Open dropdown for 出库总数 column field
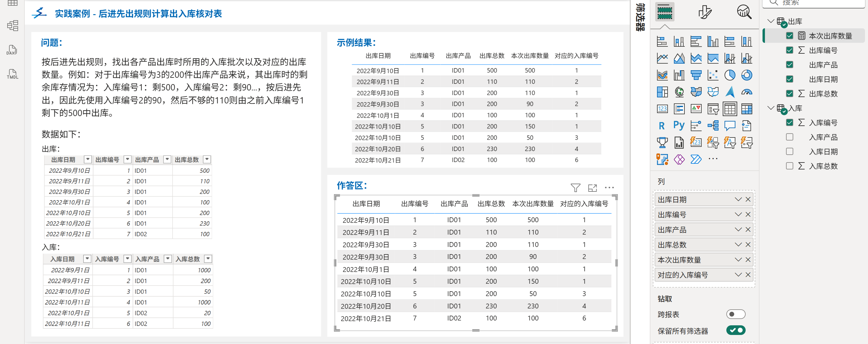Screen dimensions: 868x344 738,245
